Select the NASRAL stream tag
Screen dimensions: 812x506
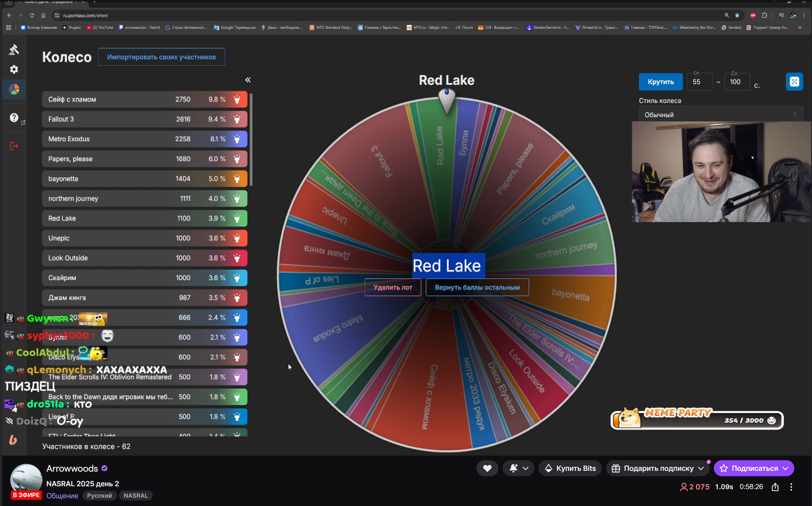point(136,496)
